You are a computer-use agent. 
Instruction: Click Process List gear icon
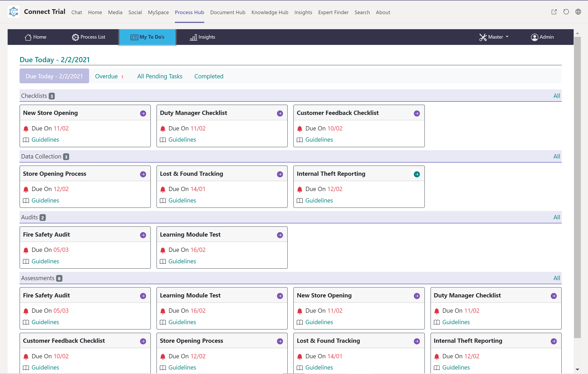(75, 37)
